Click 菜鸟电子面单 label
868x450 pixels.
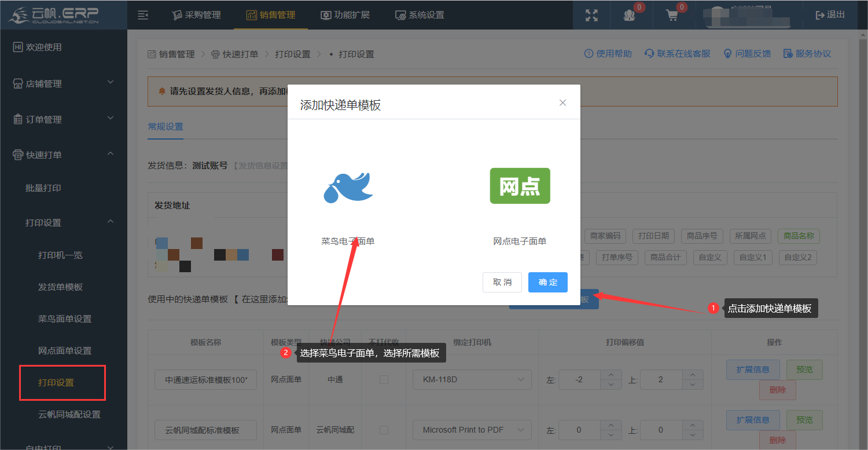[348, 241]
